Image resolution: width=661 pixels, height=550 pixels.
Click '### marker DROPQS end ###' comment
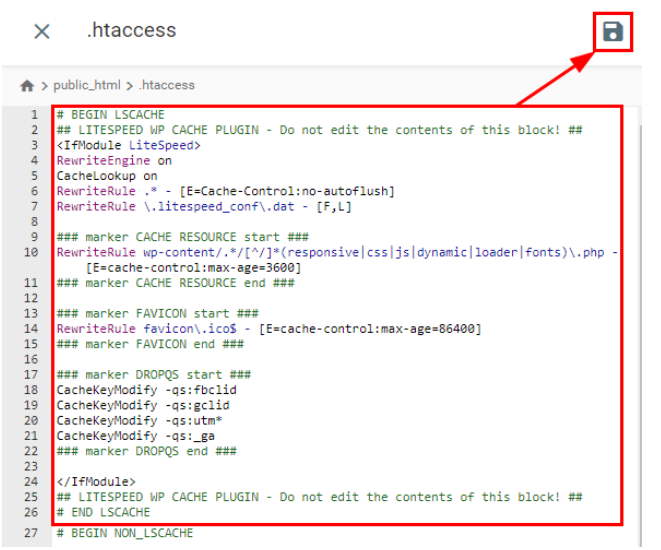coord(147,451)
